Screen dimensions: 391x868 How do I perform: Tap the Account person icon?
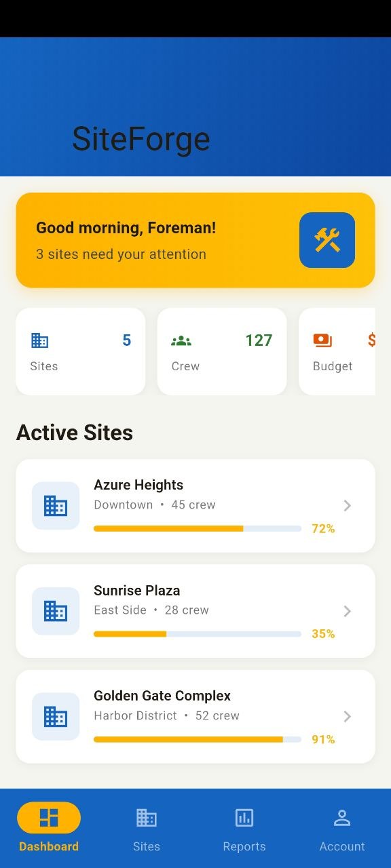342,818
